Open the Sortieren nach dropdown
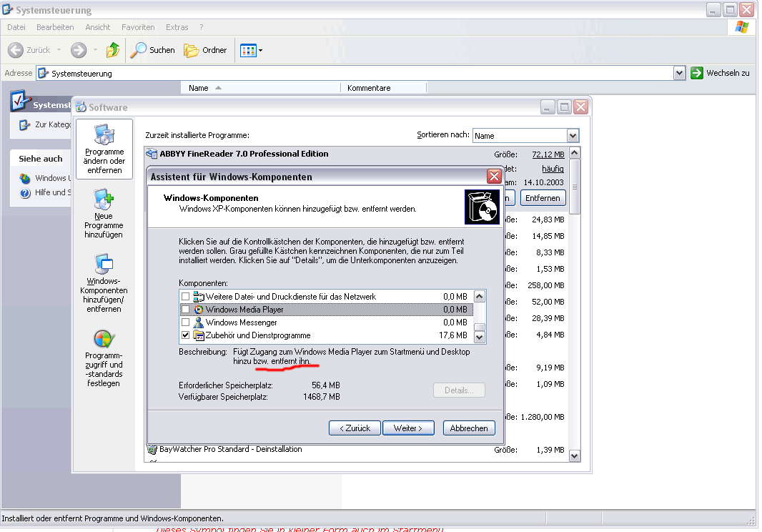 [x=573, y=136]
